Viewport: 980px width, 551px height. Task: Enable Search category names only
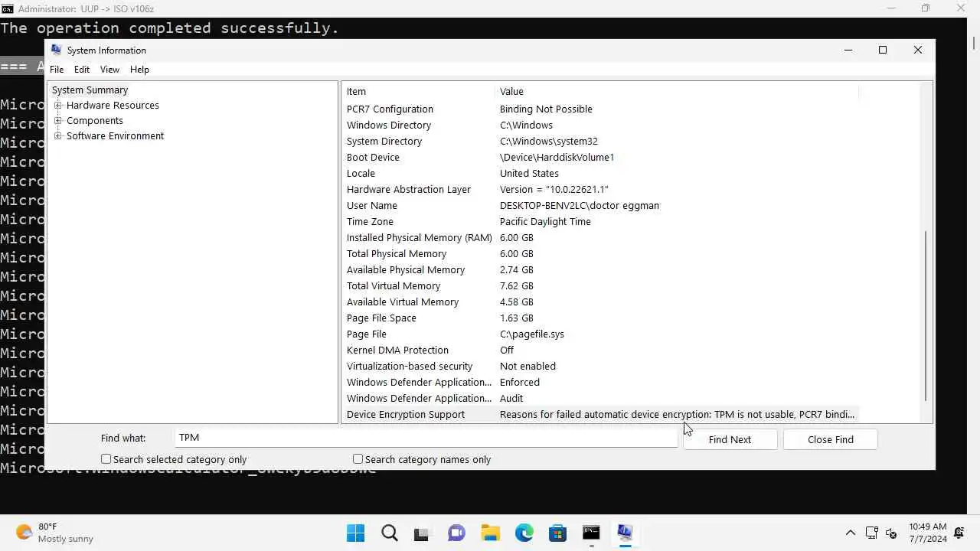[x=358, y=459]
